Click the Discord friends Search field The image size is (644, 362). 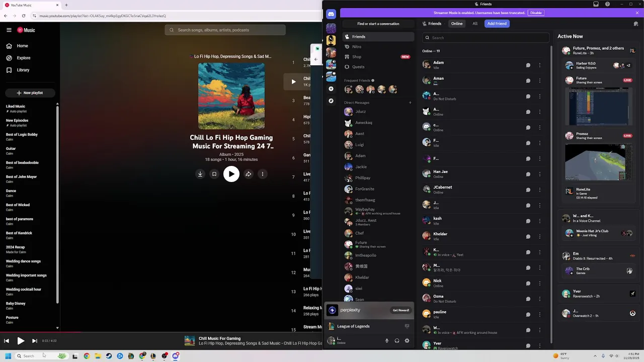pyautogui.click(x=486, y=38)
